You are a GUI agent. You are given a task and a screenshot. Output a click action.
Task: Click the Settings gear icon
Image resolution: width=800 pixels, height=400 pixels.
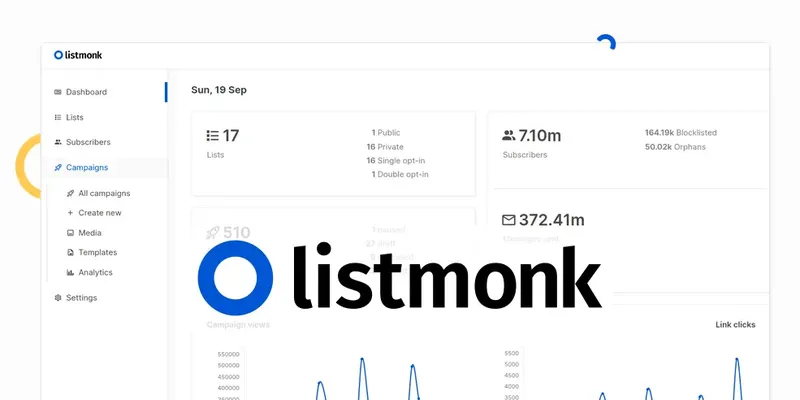[58, 298]
